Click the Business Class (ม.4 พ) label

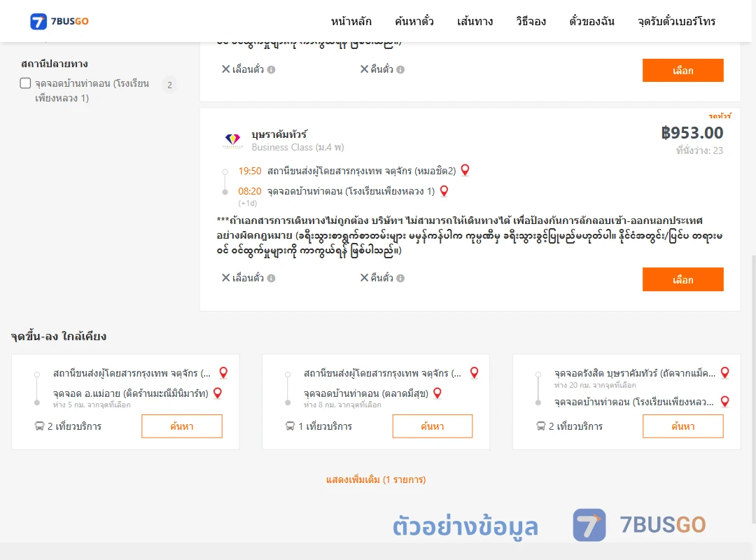298,147
